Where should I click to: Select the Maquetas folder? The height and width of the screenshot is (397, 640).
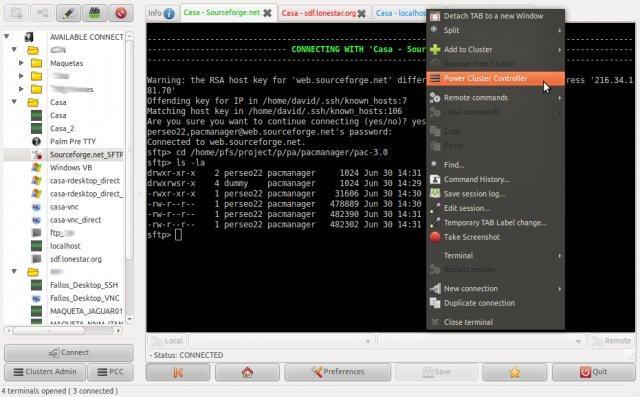click(67, 63)
